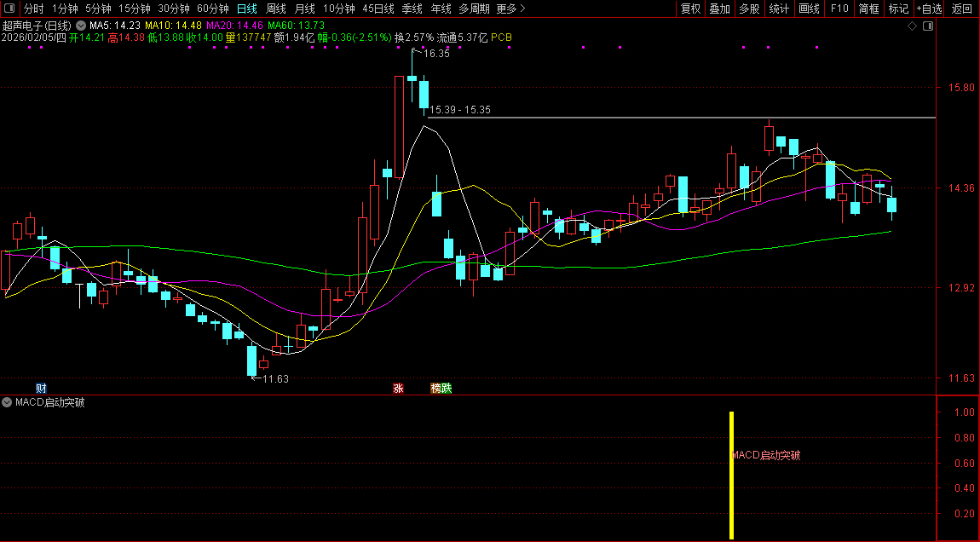Click the diamond icon at chart top right

(912, 26)
